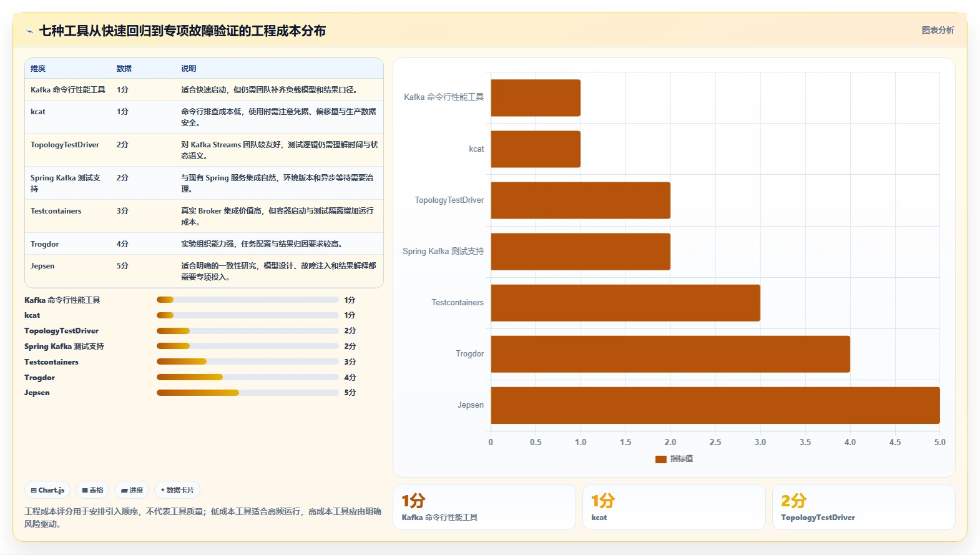This screenshot has height=555, width=980.
Task: Click TopologyTestDriver table row name
Action: [65, 145]
